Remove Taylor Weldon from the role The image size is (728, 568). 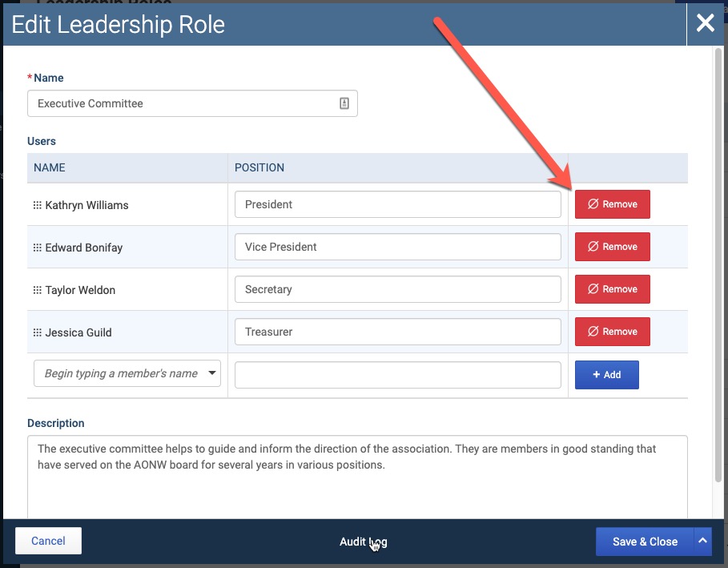[613, 289]
